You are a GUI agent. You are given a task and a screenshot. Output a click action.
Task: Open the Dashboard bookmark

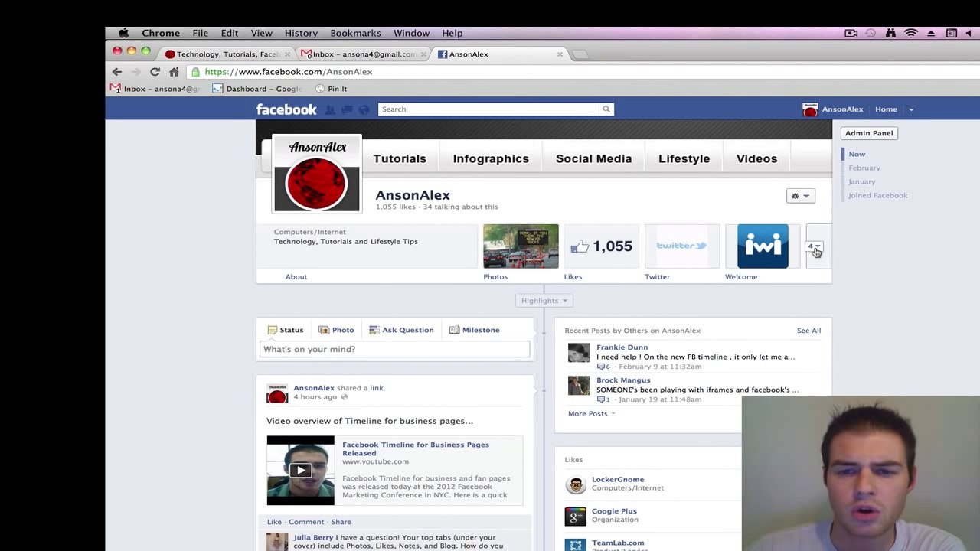[257, 89]
